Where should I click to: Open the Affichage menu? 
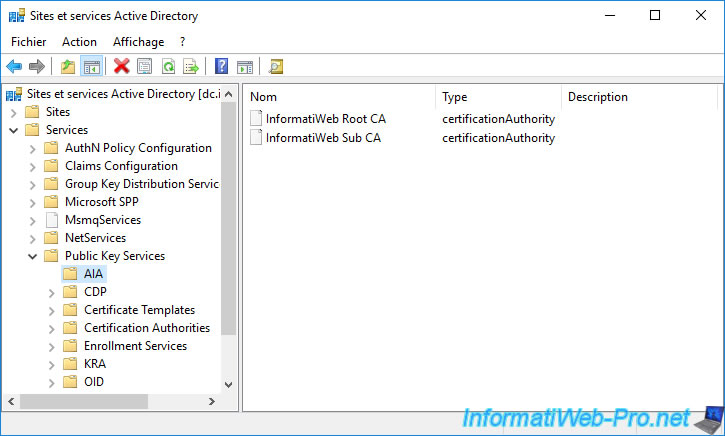tap(138, 42)
